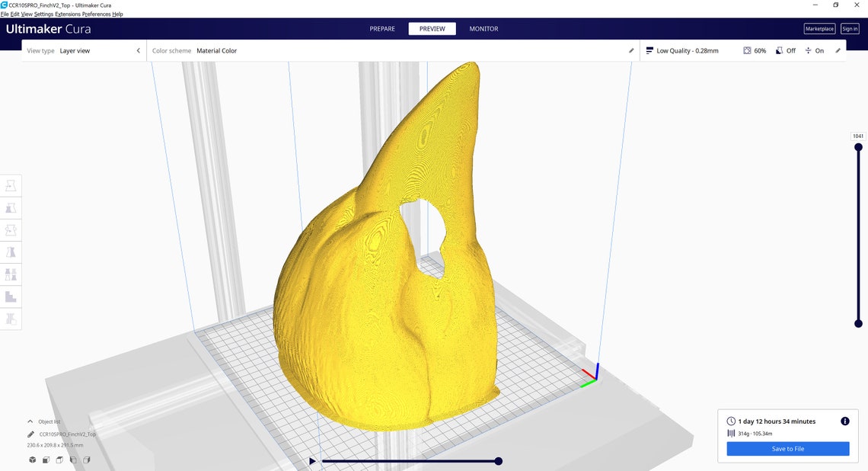Click bottom handle of layer slider
Screen dimensions: 868x471
pos(858,324)
